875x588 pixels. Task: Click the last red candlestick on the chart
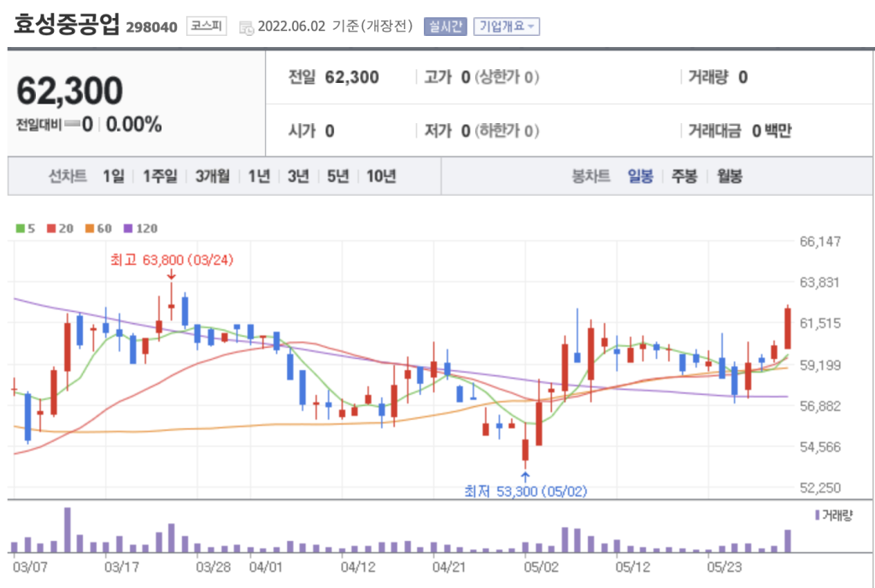tap(787, 328)
